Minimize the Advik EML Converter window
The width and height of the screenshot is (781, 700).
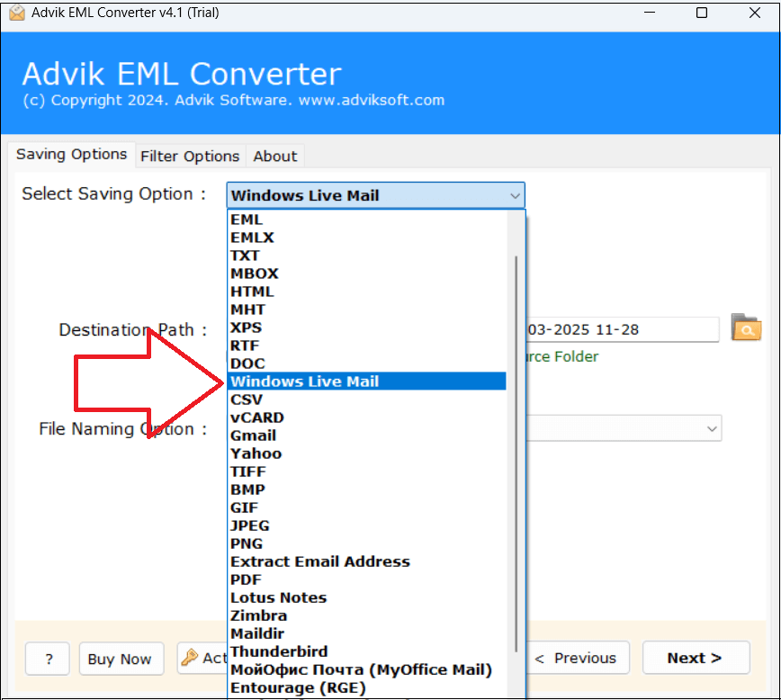coord(650,13)
